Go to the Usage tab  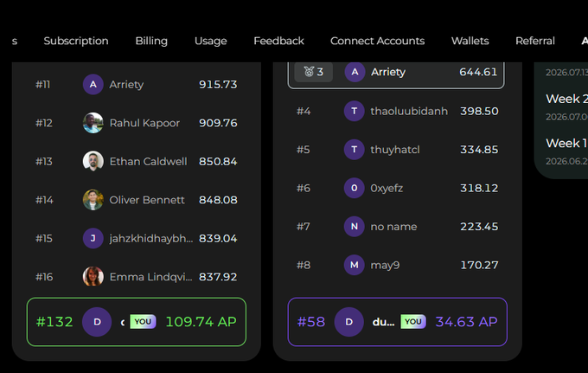[210, 41]
